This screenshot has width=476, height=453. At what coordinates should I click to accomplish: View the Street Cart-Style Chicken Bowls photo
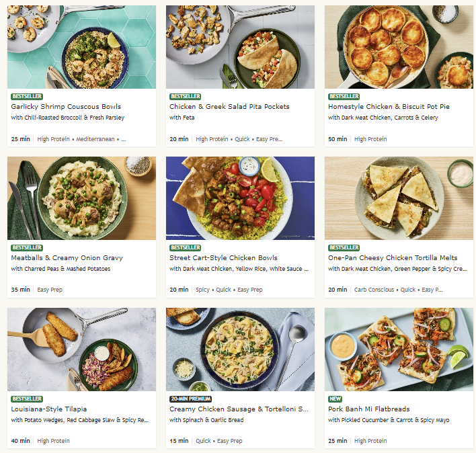pos(240,198)
